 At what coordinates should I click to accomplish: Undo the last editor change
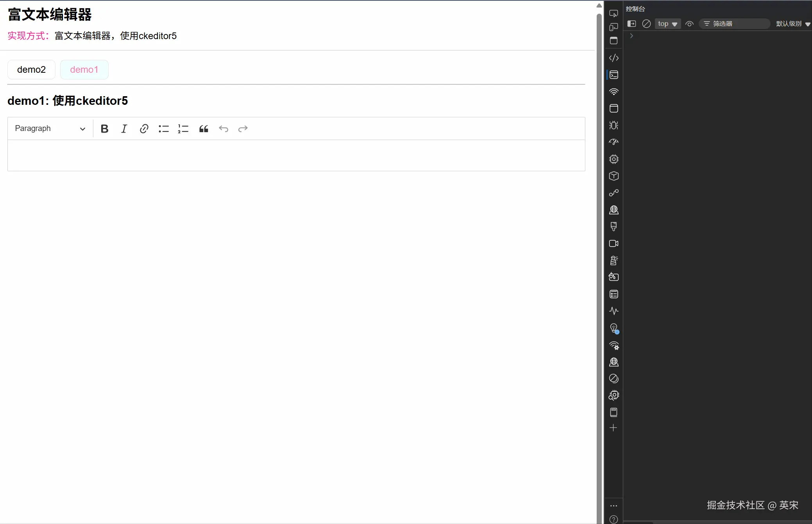(x=224, y=129)
